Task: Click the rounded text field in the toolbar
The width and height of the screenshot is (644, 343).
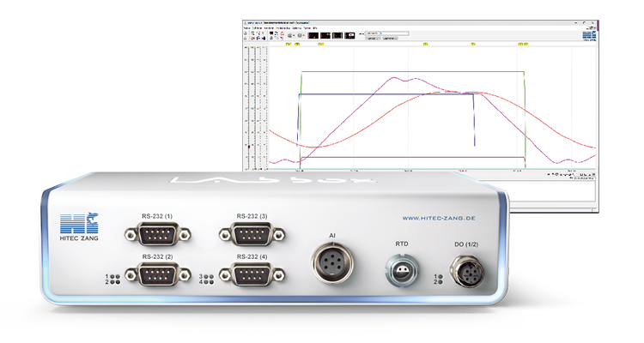Action: pos(386,33)
